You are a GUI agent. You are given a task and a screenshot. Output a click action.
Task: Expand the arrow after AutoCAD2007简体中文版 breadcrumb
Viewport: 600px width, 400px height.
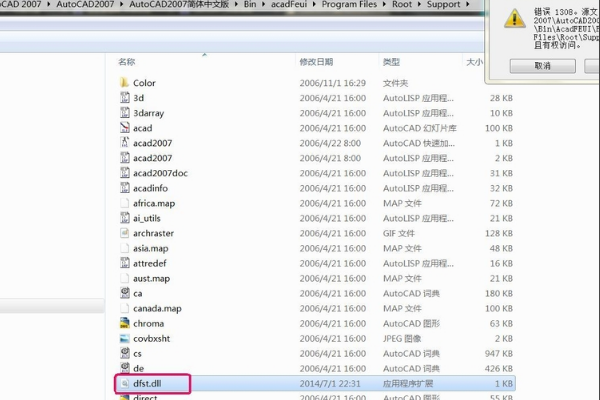[x=236, y=4]
